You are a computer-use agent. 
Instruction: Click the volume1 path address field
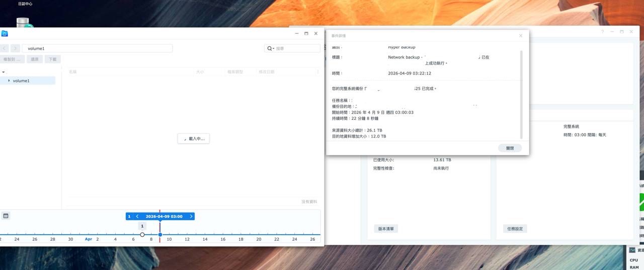click(x=97, y=48)
